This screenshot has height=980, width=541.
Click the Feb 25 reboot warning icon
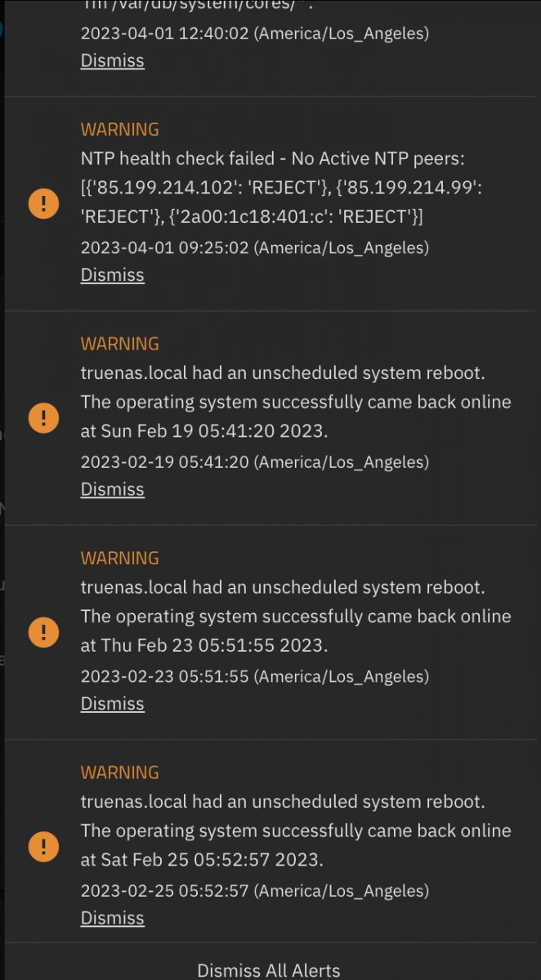coord(43,846)
